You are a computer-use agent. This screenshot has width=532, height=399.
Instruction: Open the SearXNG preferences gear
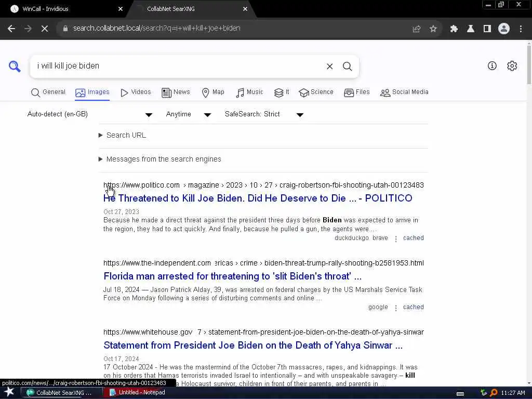(x=512, y=66)
